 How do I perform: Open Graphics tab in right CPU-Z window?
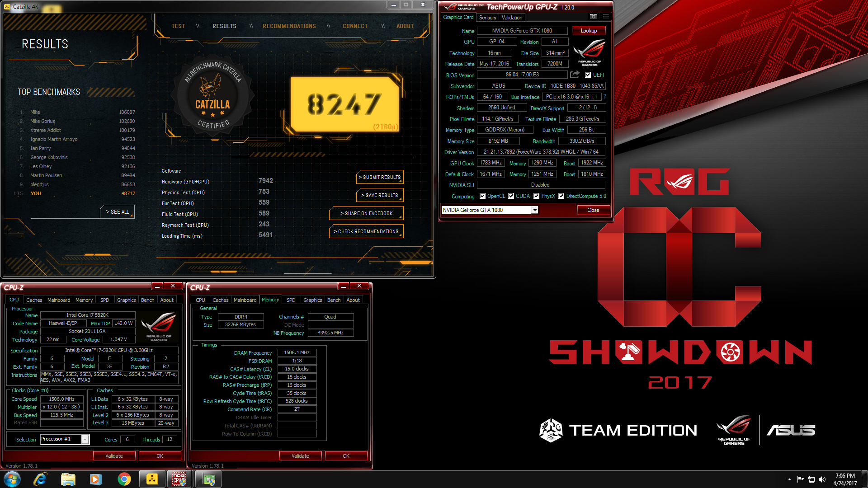click(312, 300)
